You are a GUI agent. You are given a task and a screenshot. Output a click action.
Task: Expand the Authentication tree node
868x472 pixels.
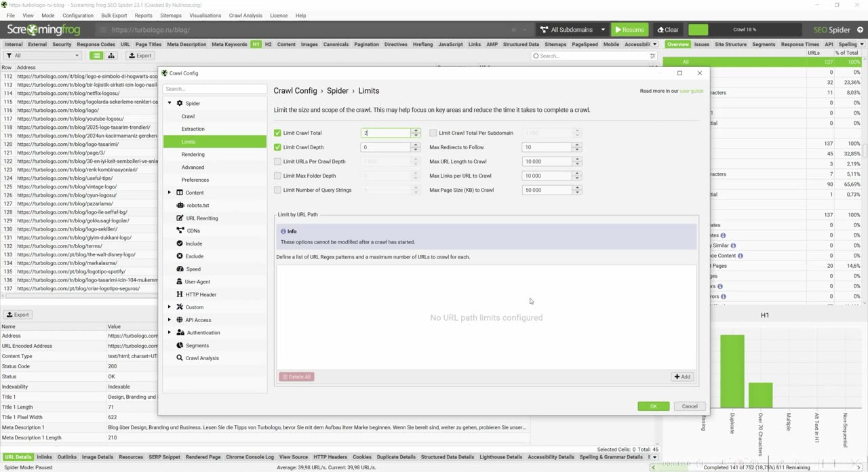(170, 332)
